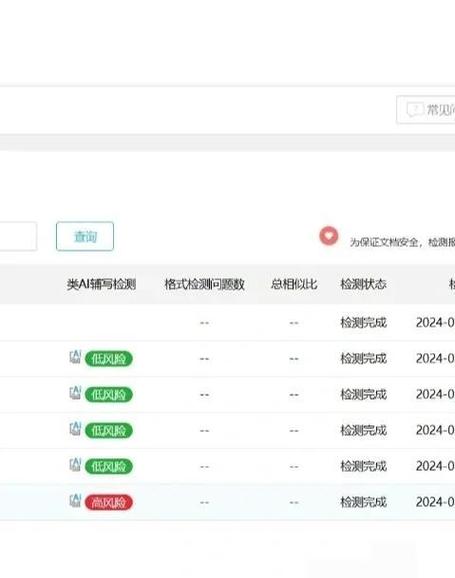Click 检测完成 in the 高风险 row
This screenshot has width=455, height=578.
(x=363, y=502)
